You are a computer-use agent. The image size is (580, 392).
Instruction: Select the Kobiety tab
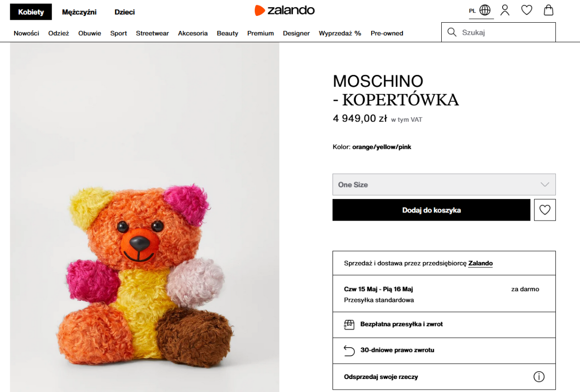[x=31, y=12]
